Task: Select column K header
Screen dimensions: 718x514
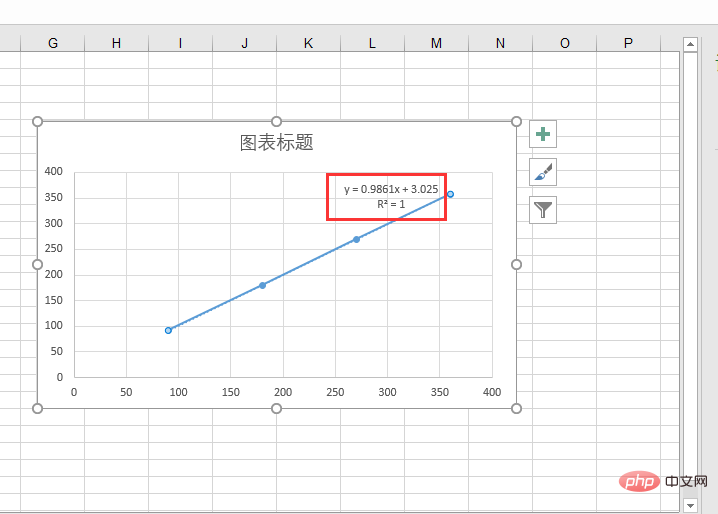Action: 309,44
